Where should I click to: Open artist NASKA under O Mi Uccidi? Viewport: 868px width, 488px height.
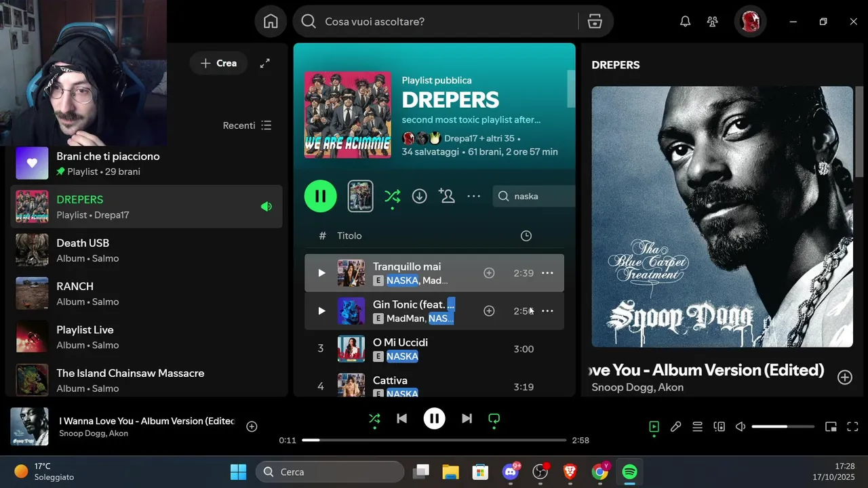[402, 356]
